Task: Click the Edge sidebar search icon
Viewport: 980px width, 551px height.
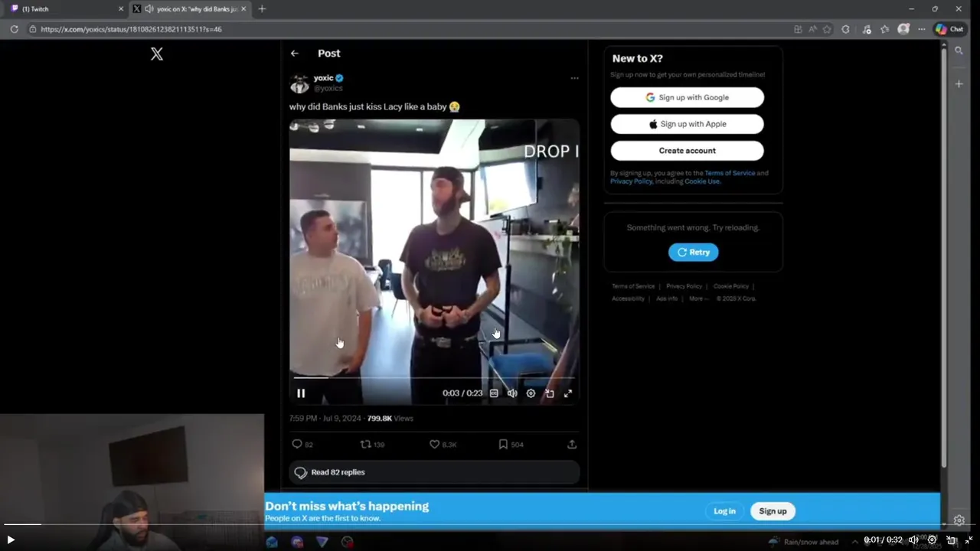Action: pos(959,51)
